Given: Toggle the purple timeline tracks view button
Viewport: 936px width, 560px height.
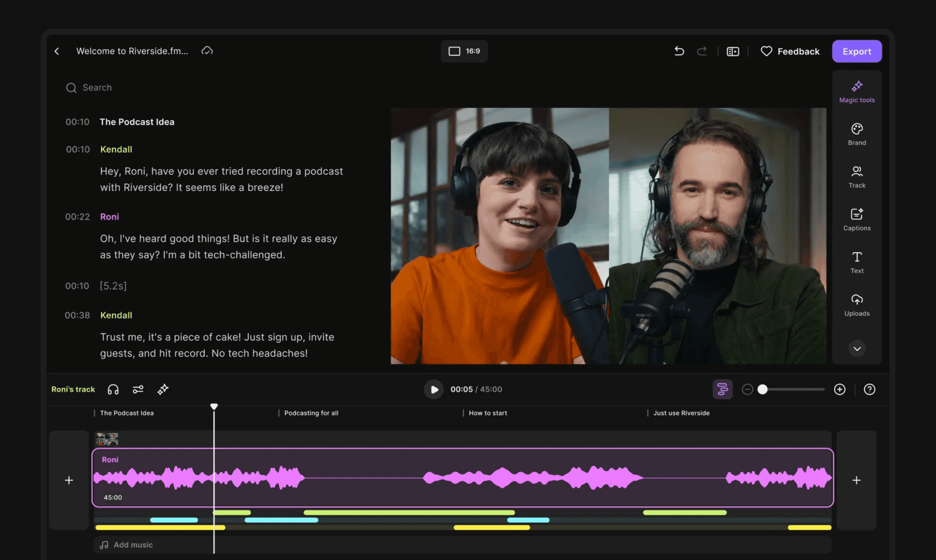Looking at the screenshot, I should click(722, 389).
